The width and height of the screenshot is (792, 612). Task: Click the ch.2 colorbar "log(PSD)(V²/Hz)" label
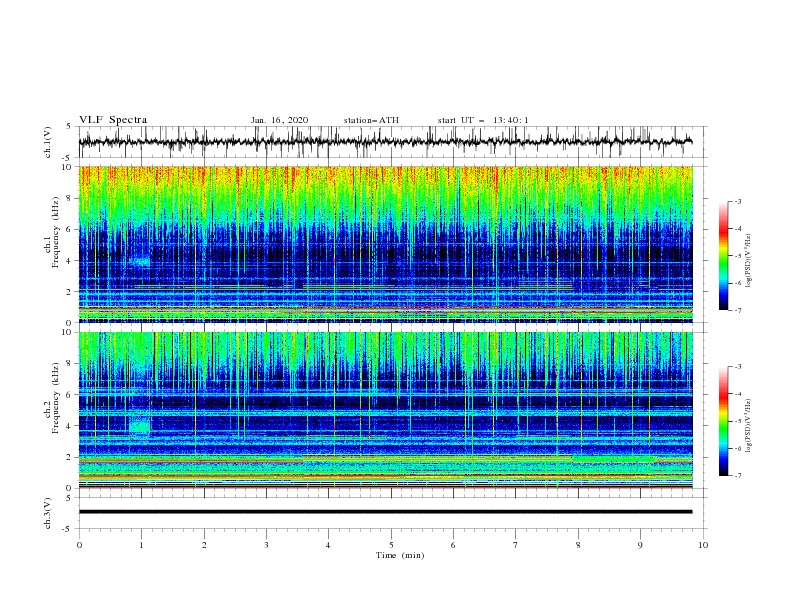(x=748, y=426)
